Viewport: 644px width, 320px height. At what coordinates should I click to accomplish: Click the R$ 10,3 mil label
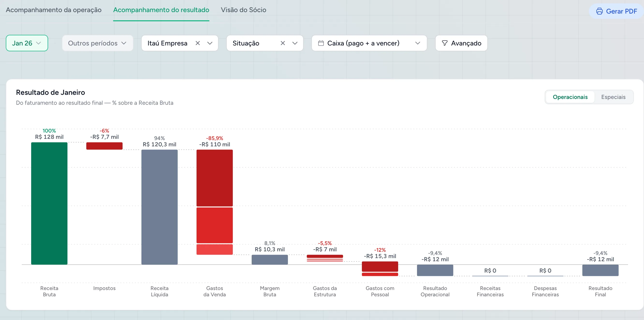[x=270, y=249]
